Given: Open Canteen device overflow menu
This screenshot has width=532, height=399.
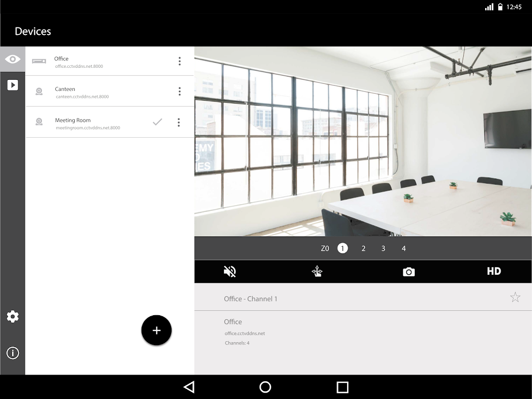Looking at the screenshot, I should click(179, 91).
